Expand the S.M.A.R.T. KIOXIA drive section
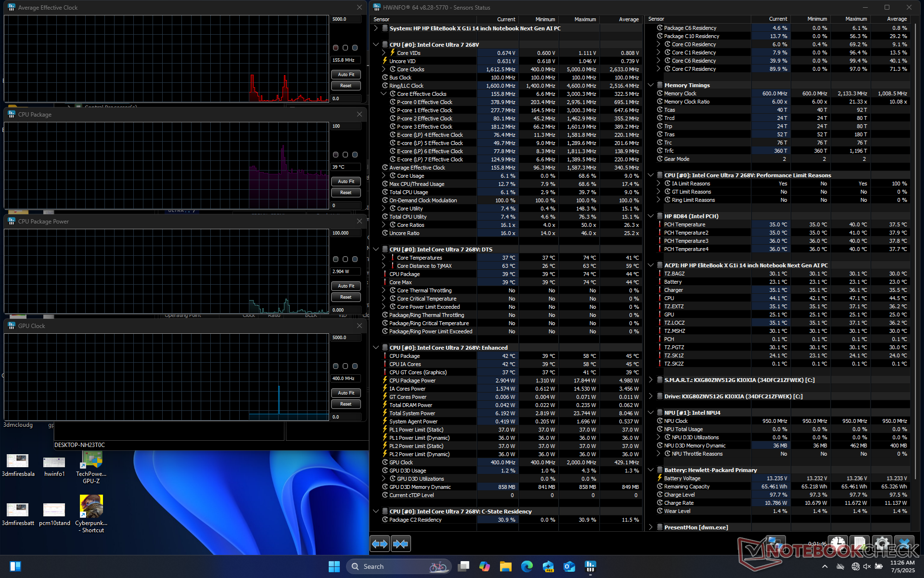 pos(651,380)
